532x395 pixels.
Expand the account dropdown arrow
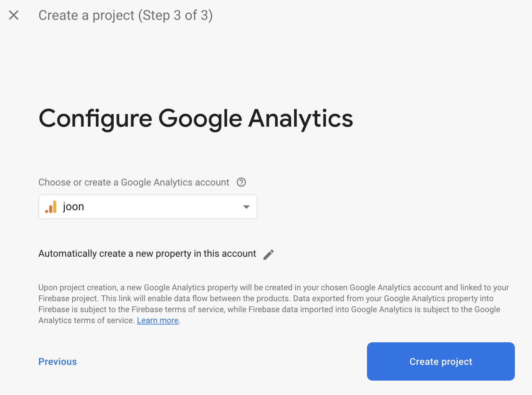click(x=246, y=207)
